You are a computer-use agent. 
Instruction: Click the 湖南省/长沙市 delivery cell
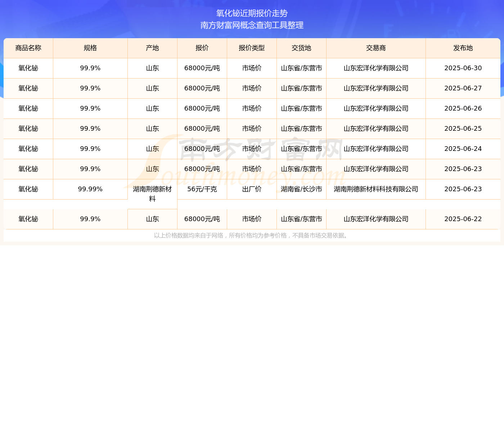[301, 189]
